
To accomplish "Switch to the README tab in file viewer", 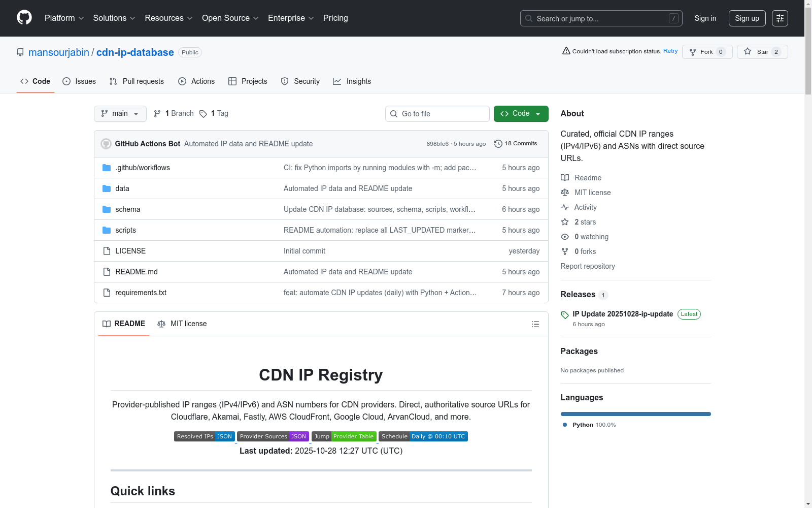I will tap(124, 324).
